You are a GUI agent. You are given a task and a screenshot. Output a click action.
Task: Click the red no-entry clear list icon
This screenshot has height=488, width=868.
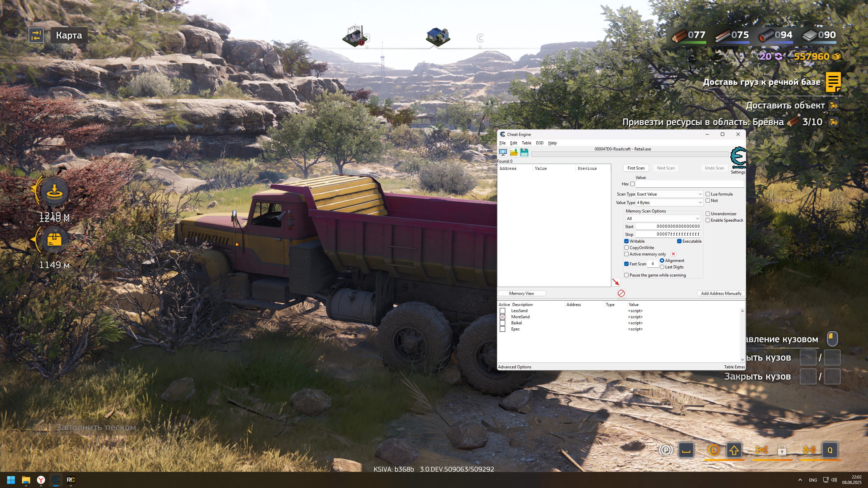(621, 293)
